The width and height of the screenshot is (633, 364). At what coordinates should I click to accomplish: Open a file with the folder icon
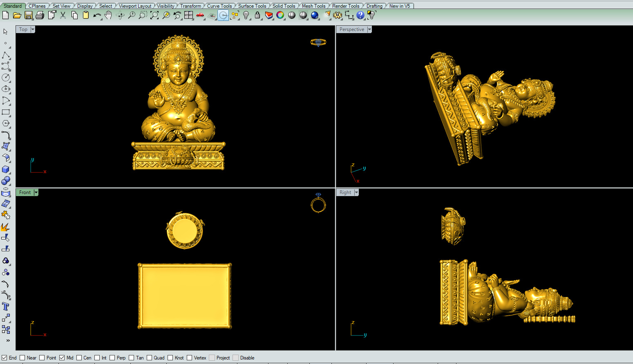point(17,15)
